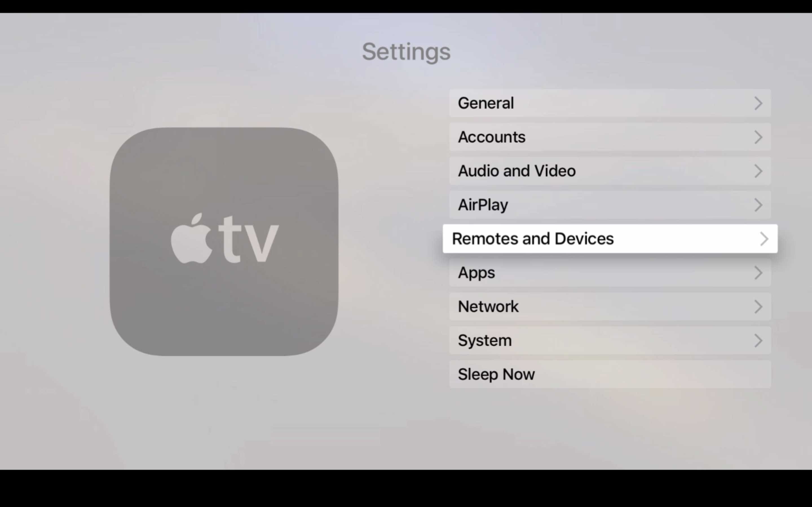812x507 pixels.
Task: Navigate to Audio and Video settings
Action: coord(610,171)
